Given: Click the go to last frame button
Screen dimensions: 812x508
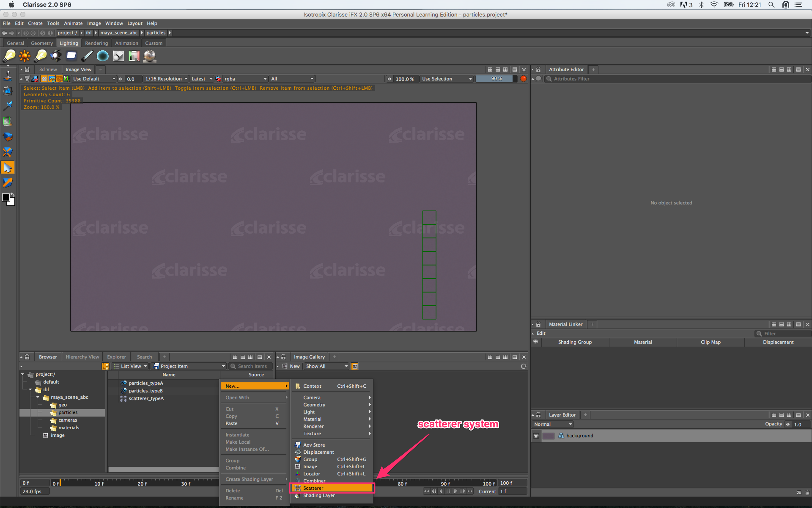Looking at the screenshot, I should point(470,491).
